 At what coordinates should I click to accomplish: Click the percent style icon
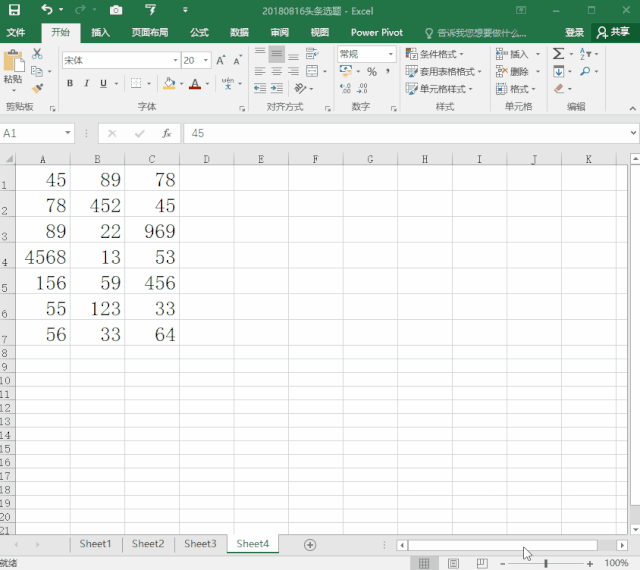372,72
